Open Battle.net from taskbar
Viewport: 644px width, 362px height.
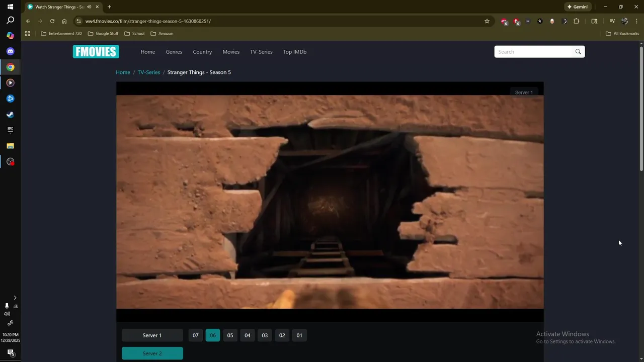[x=10, y=99]
